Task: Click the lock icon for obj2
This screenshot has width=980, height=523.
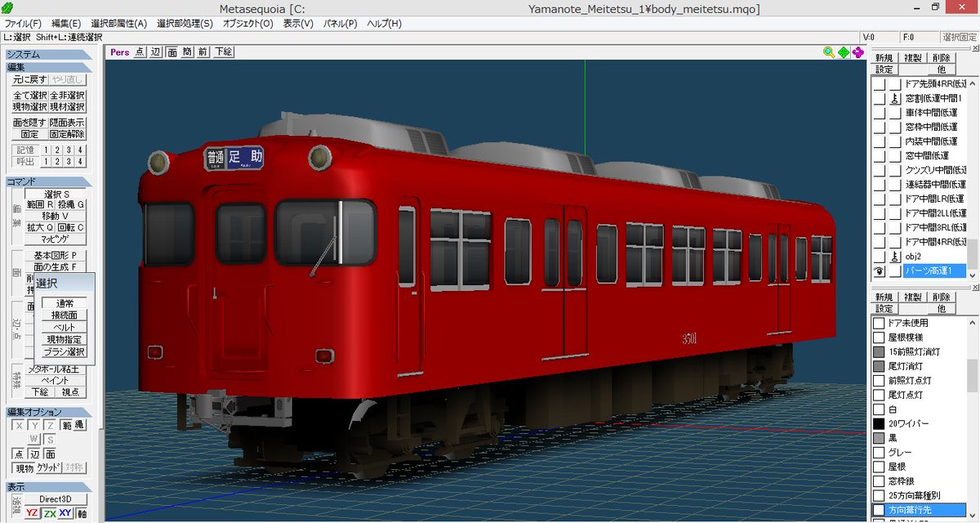Action: tap(895, 257)
